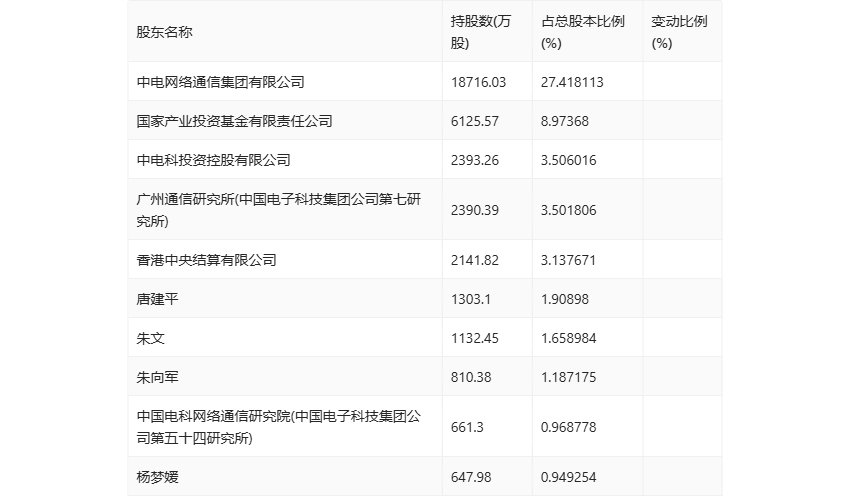The width and height of the screenshot is (850, 496).
Task: Click the percentage value 27.418113
Action: coord(572,82)
